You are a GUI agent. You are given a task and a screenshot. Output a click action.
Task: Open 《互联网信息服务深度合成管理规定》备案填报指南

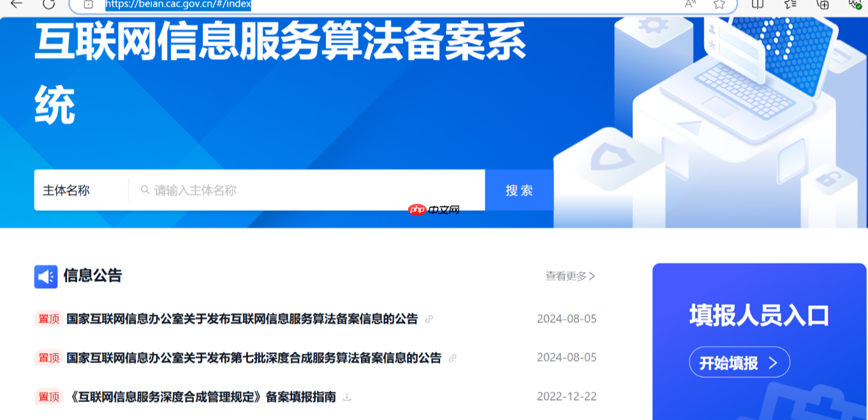[202, 397]
